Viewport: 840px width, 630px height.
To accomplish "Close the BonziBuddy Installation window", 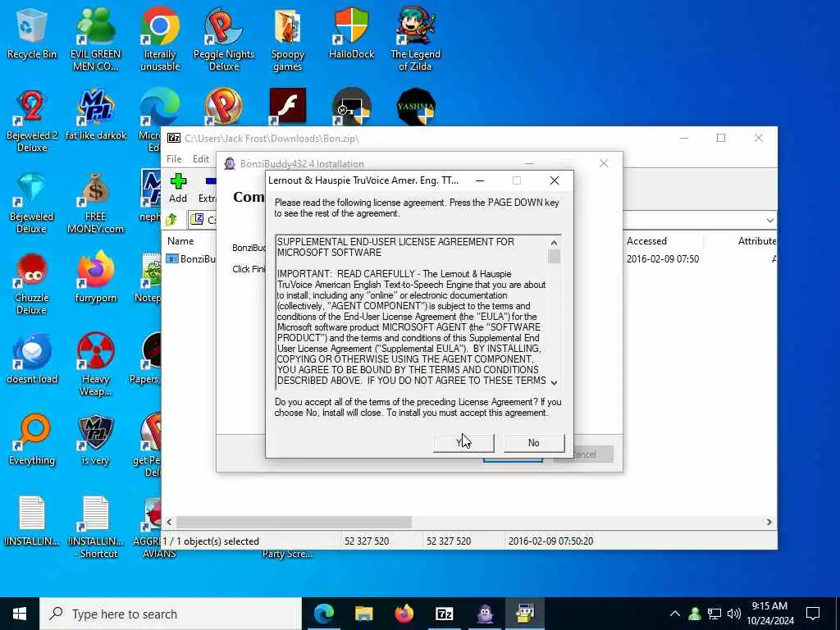I will click(604, 163).
